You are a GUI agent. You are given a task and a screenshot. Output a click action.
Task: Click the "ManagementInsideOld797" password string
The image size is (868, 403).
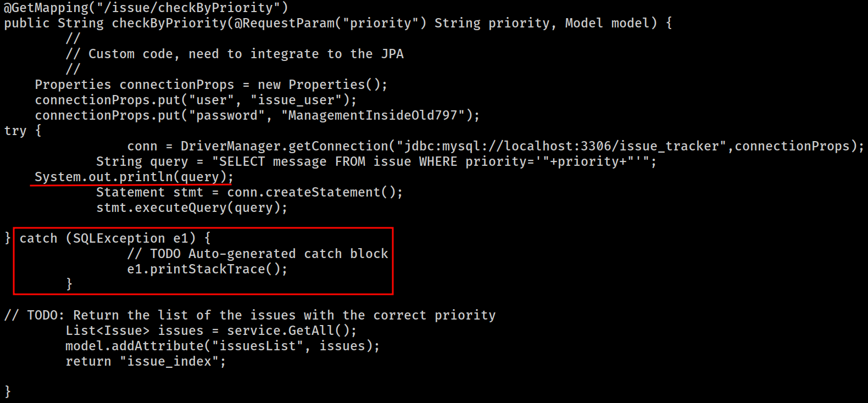[373, 115]
